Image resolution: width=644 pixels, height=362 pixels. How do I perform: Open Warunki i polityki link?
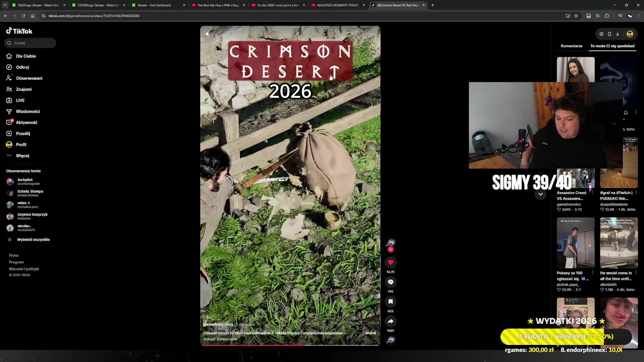24,269
